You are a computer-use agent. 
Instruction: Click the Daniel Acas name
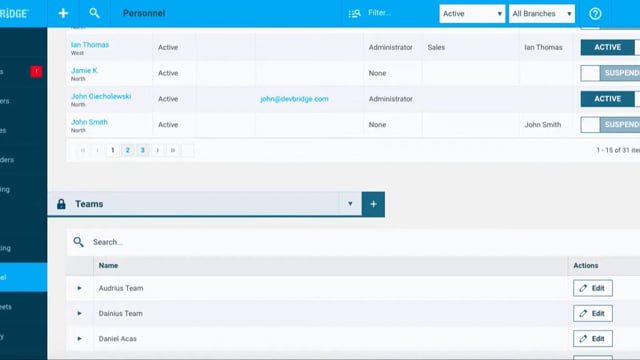(x=118, y=339)
